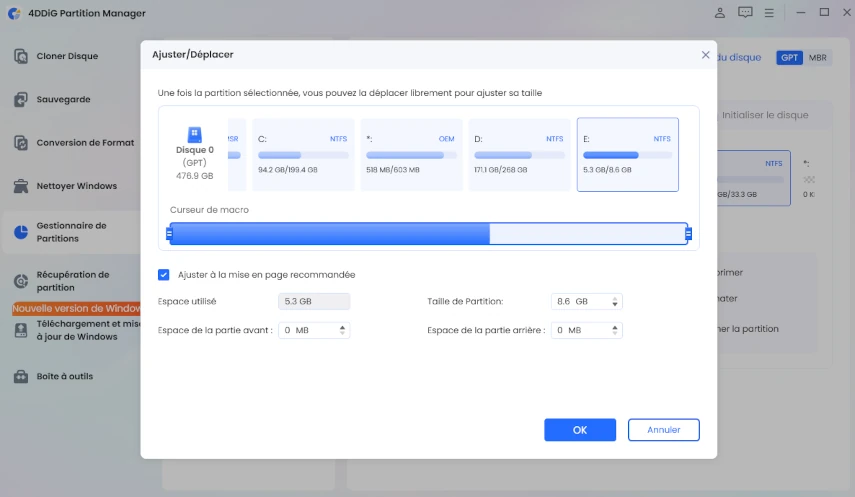Click the NTFS partition in background window
The image size is (855, 497).
(x=754, y=178)
